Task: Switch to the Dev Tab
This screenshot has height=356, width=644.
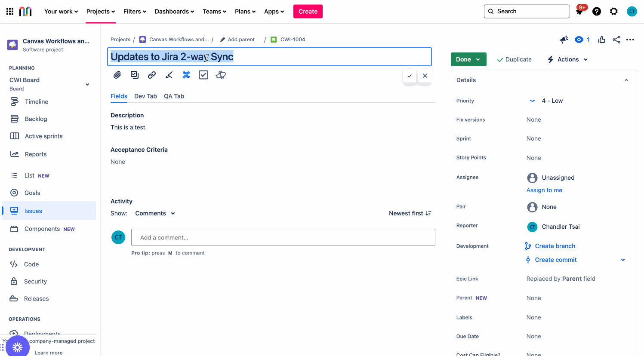Action: click(x=145, y=96)
